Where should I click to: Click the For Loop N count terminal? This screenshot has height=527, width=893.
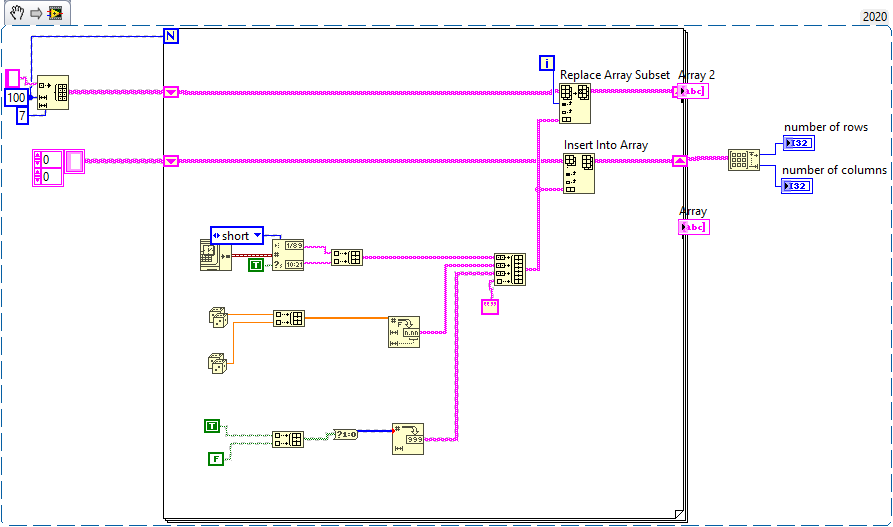click(x=171, y=36)
